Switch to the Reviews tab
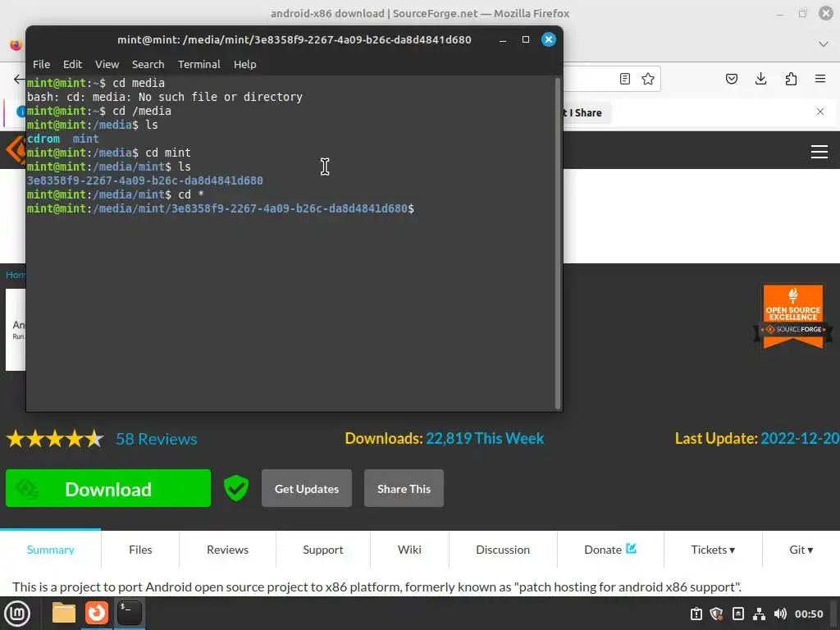The width and height of the screenshot is (840, 630). [228, 550]
